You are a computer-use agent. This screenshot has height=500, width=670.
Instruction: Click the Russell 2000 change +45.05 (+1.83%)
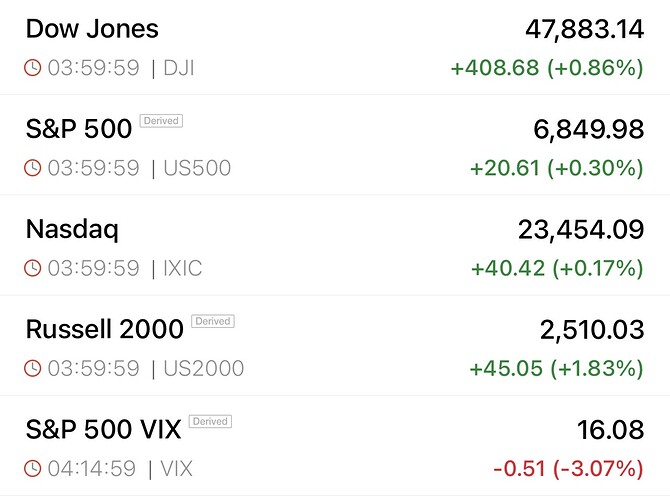coord(556,368)
